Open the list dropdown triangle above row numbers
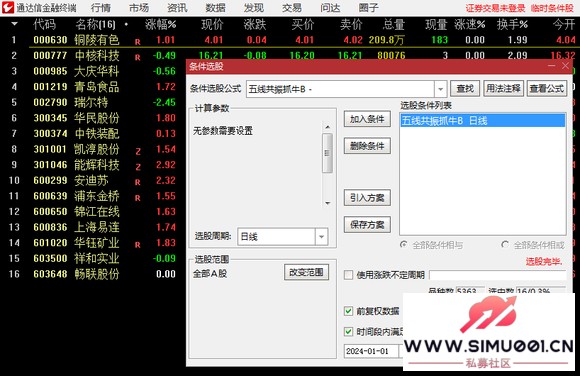This screenshot has width=580, height=376. click(14, 24)
